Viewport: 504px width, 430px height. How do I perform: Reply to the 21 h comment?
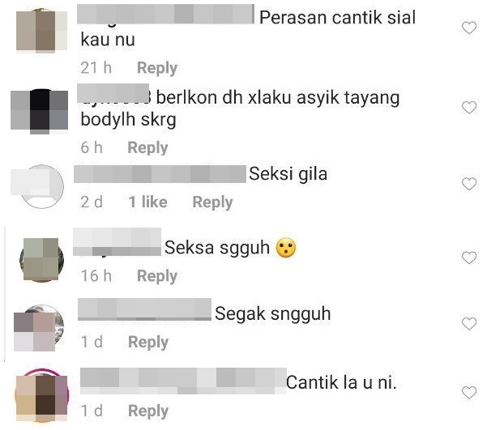coord(157,68)
